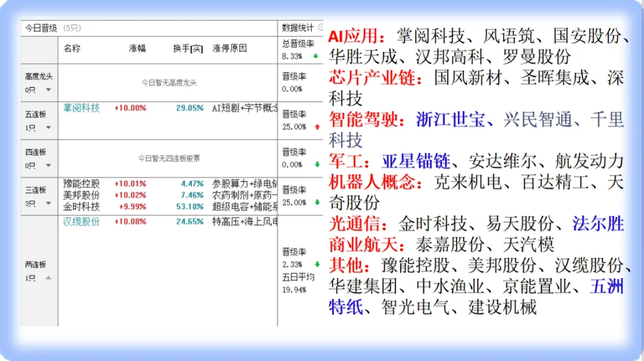Click 罗曼股份 in the AI应用 list
The image size is (644, 361).
click(x=537, y=57)
